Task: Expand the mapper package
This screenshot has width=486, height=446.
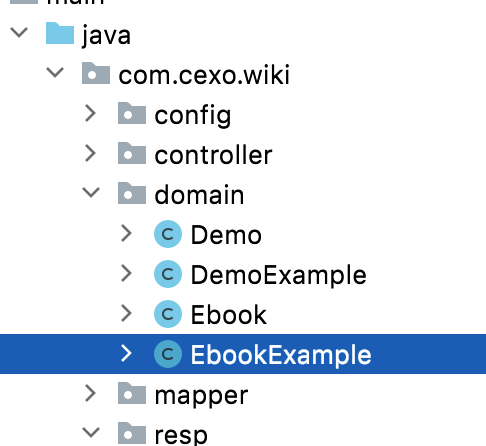Action: [90, 393]
